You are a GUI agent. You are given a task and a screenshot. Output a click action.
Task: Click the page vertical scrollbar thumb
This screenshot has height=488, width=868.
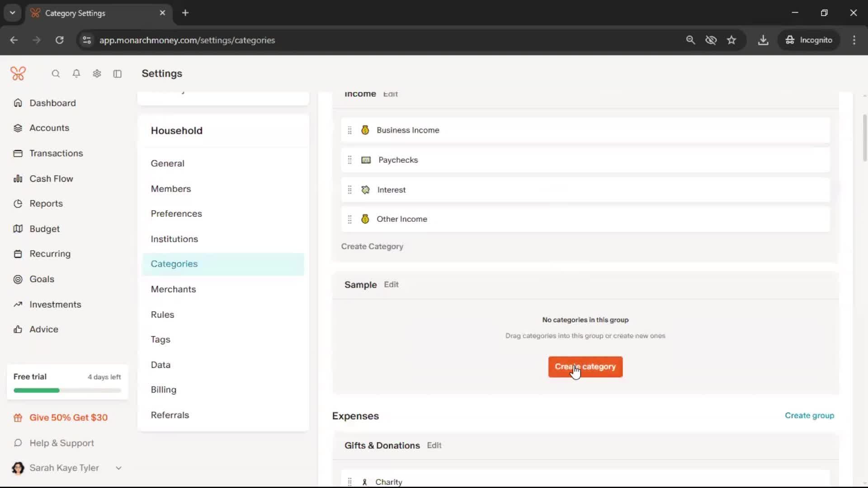pyautogui.click(x=864, y=138)
